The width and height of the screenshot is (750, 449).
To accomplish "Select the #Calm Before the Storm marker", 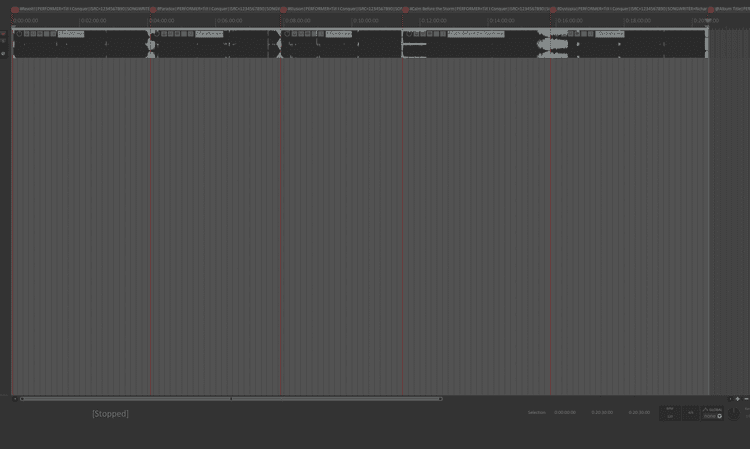I will (x=405, y=10).
